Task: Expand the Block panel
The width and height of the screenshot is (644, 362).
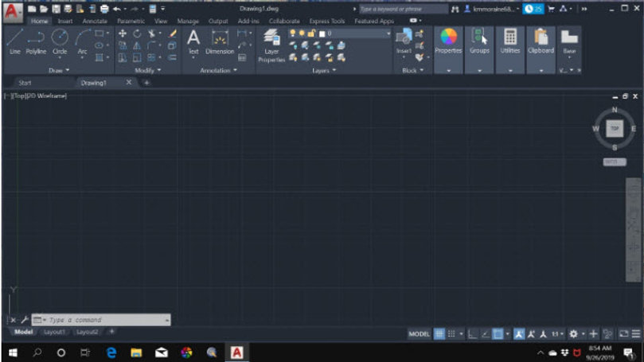Action: pyautogui.click(x=412, y=70)
